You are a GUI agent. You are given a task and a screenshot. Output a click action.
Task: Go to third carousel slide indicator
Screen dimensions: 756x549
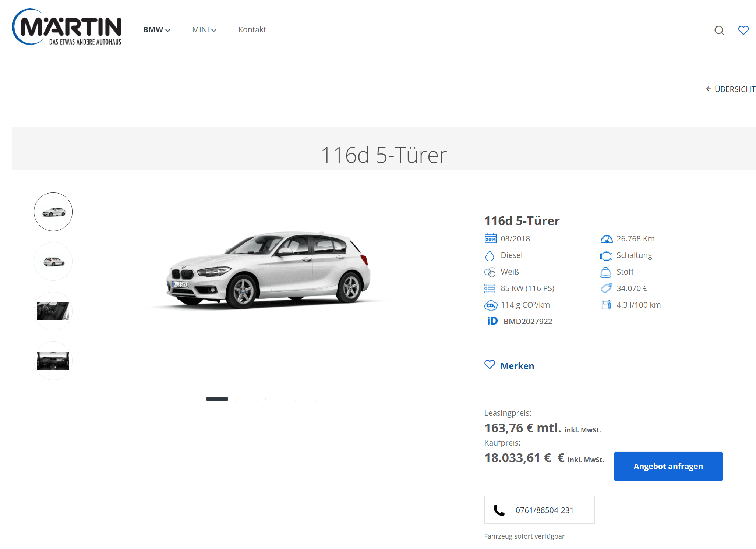(276, 399)
